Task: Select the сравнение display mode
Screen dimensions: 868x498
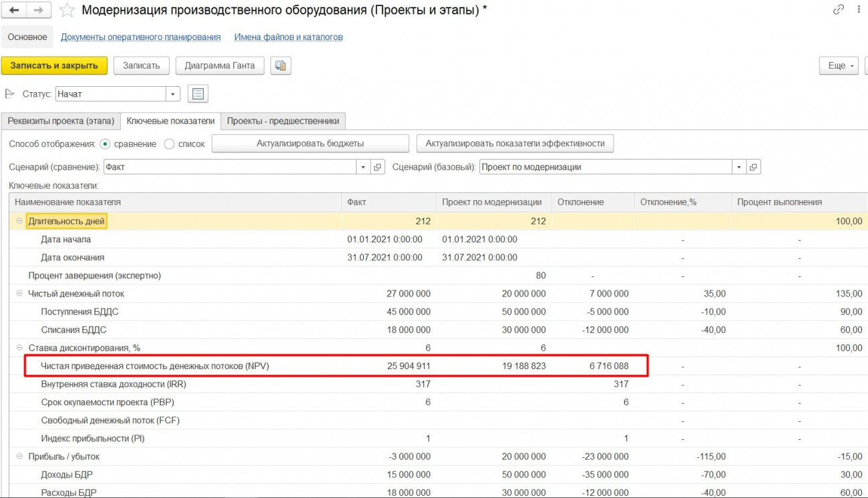Action: pyautogui.click(x=105, y=144)
